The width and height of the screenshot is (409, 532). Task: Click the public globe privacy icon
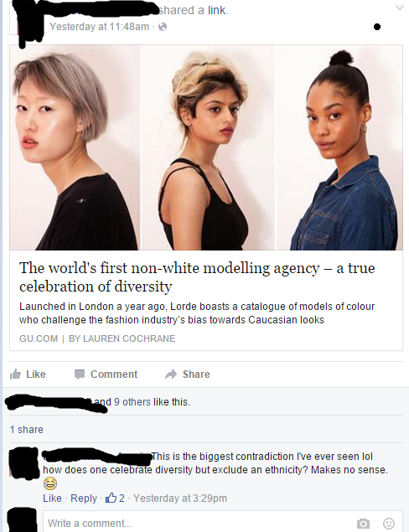click(x=163, y=27)
